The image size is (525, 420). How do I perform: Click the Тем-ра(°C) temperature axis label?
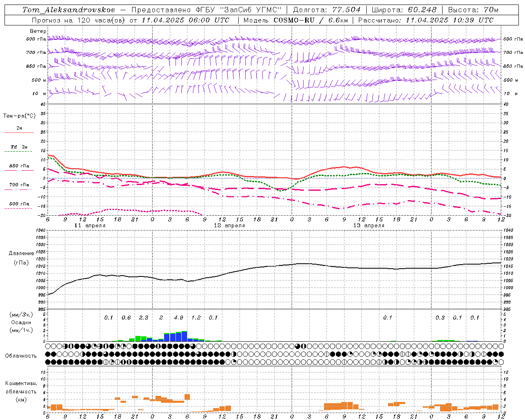pyautogui.click(x=19, y=116)
